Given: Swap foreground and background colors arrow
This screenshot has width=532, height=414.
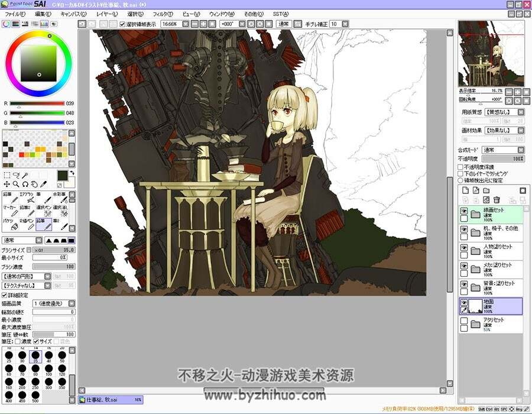Looking at the screenshot, I should coord(72,173).
